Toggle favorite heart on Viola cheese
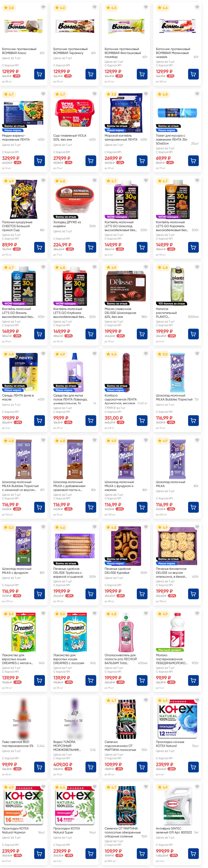Viewport: 208px width, 868px height. (x=95, y=94)
